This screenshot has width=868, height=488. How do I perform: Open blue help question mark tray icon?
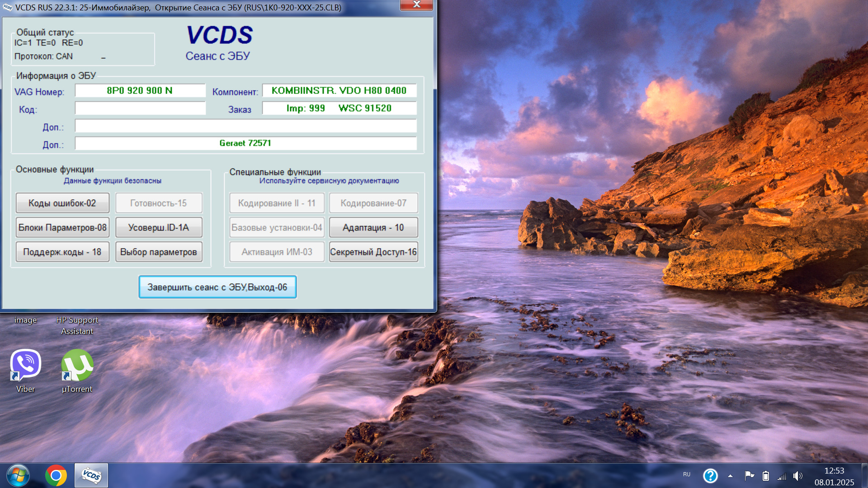click(x=710, y=475)
